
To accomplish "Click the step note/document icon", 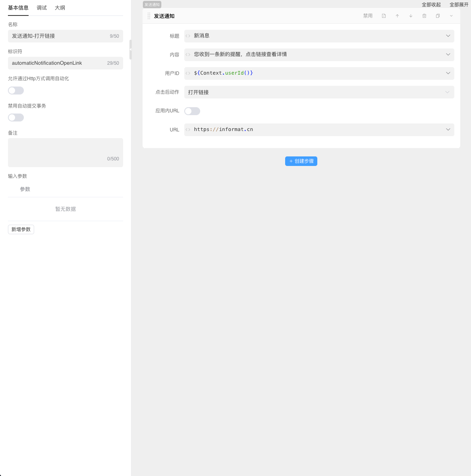I will click(384, 16).
